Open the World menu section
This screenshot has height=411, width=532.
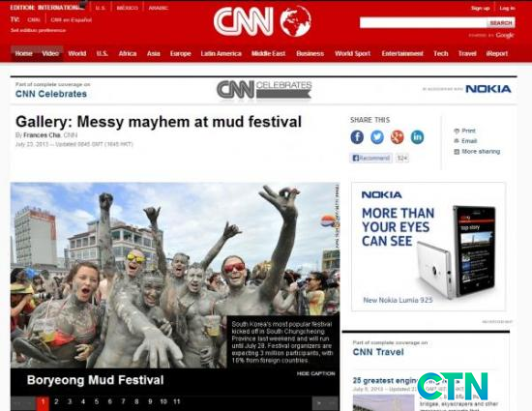point(77,53)
